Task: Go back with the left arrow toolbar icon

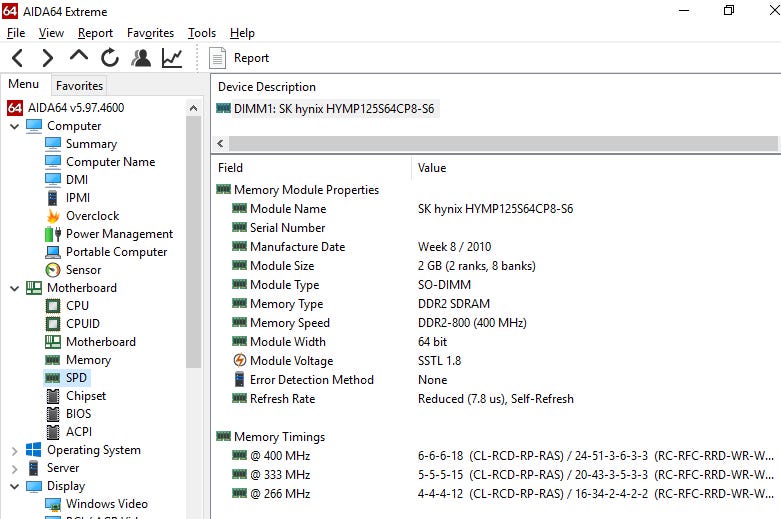Action: pyautogui.click(x=17, y=58)
